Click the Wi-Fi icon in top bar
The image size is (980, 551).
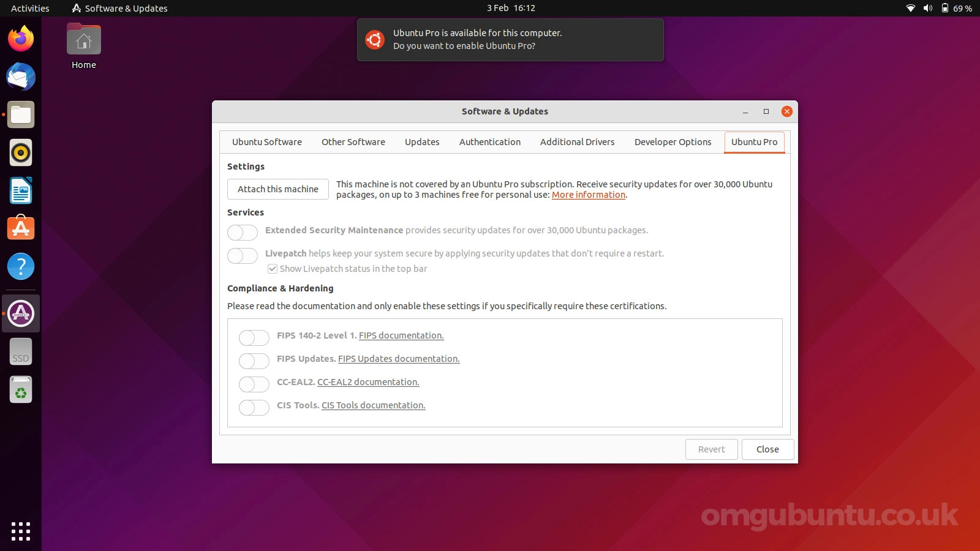[x=911, y=8]
